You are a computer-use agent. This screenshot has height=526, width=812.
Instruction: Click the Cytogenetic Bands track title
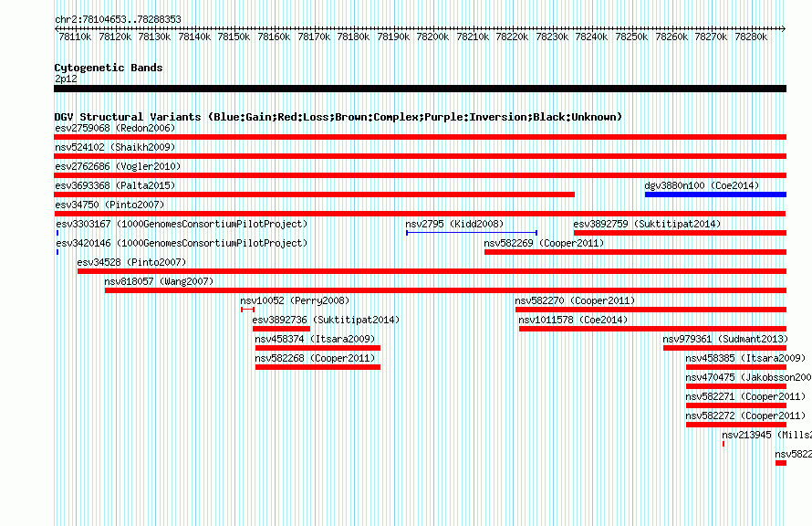pos(109,68)
